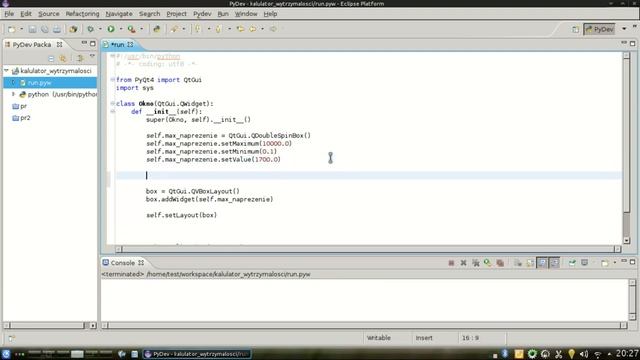Toggle Show Console on standard output change
640x360 pixels.
[542, 263]
